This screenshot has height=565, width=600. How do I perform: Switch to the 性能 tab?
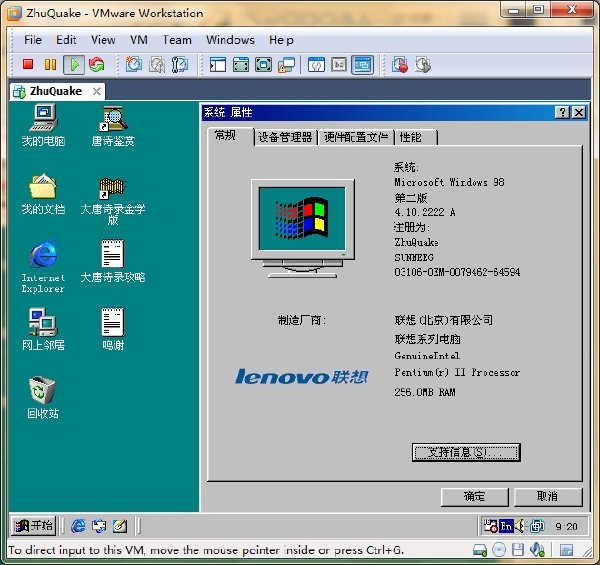416,137
